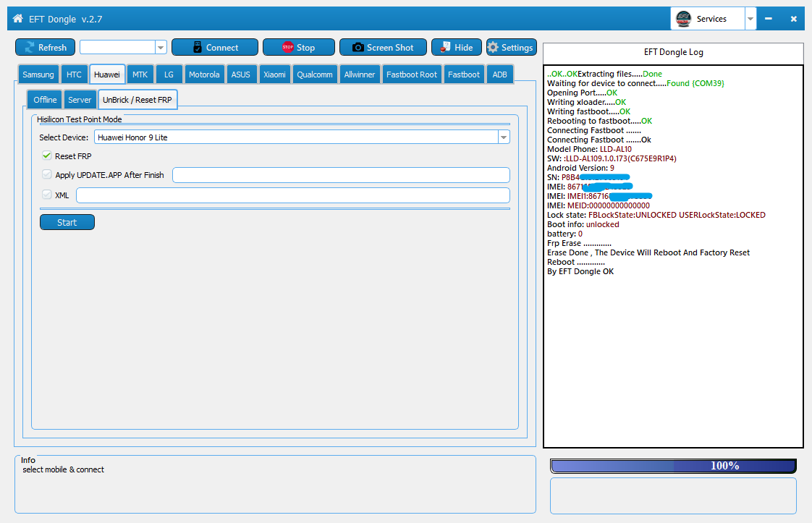Click the XML file path input field
Screen dimensions: 812x523
293,195
